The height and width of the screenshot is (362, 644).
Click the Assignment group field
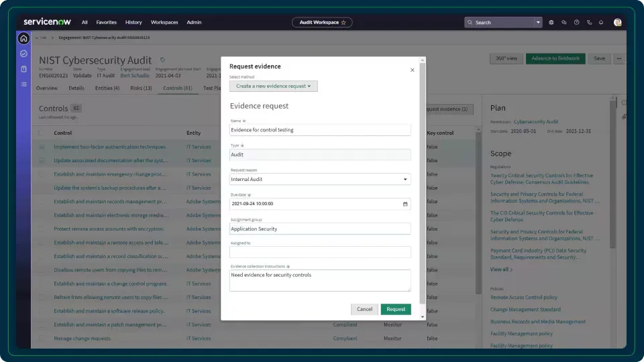click(x=320, y=229)
